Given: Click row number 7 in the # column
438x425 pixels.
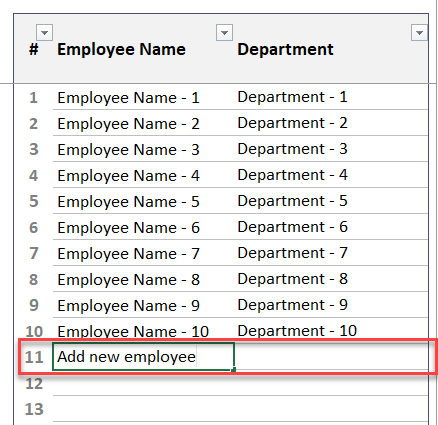Looking at the screenshot, I should point(34,254).
